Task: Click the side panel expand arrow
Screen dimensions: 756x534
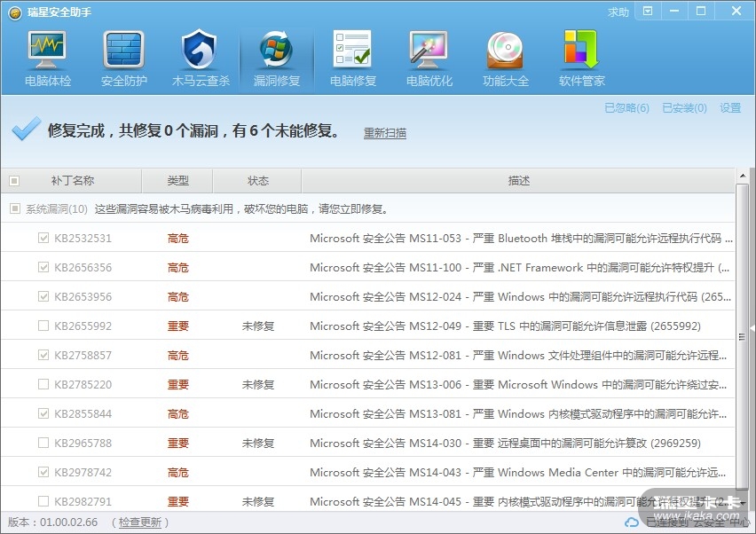Action: 752,328
